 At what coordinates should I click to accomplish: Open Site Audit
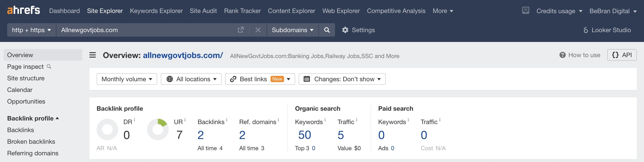[x=203, y=11]
